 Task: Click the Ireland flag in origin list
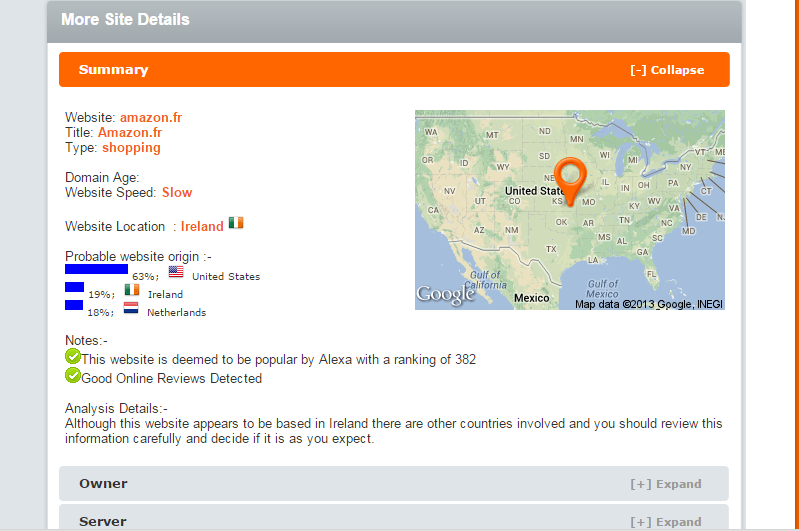click(132, 289)
